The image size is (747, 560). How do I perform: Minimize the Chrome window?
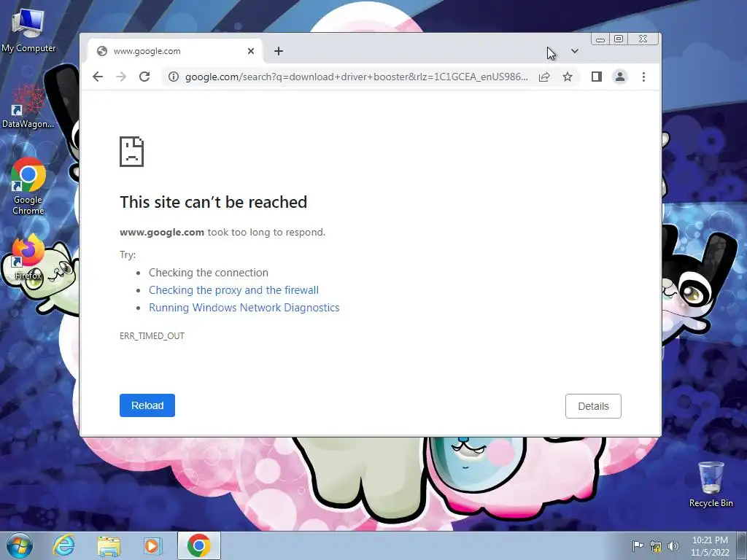[600, 39]
